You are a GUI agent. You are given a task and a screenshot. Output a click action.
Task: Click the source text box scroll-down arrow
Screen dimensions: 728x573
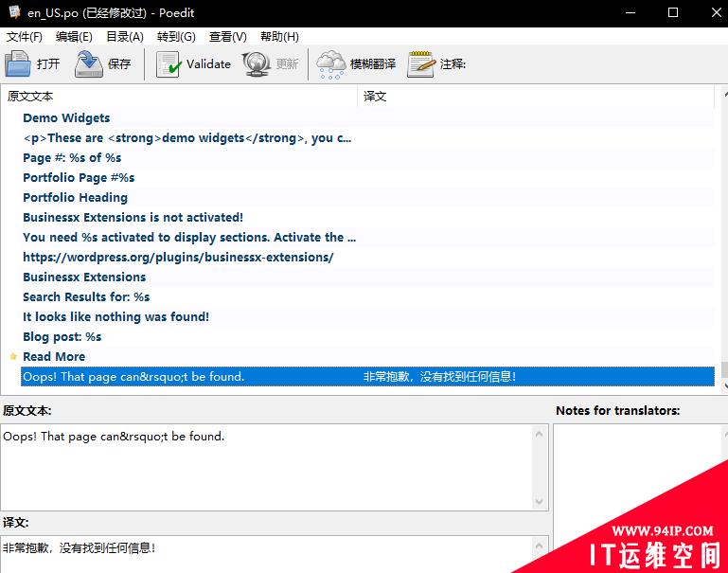pyautogui.click(x=539, y=501)
